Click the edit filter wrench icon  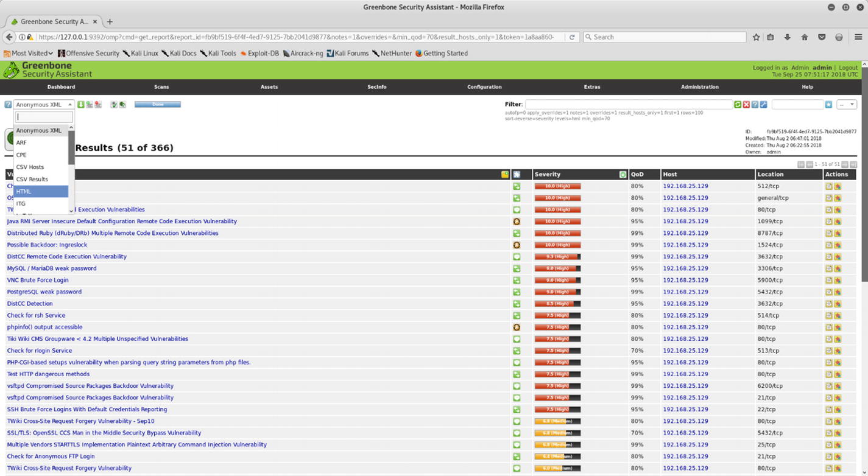tap(763, 105)
